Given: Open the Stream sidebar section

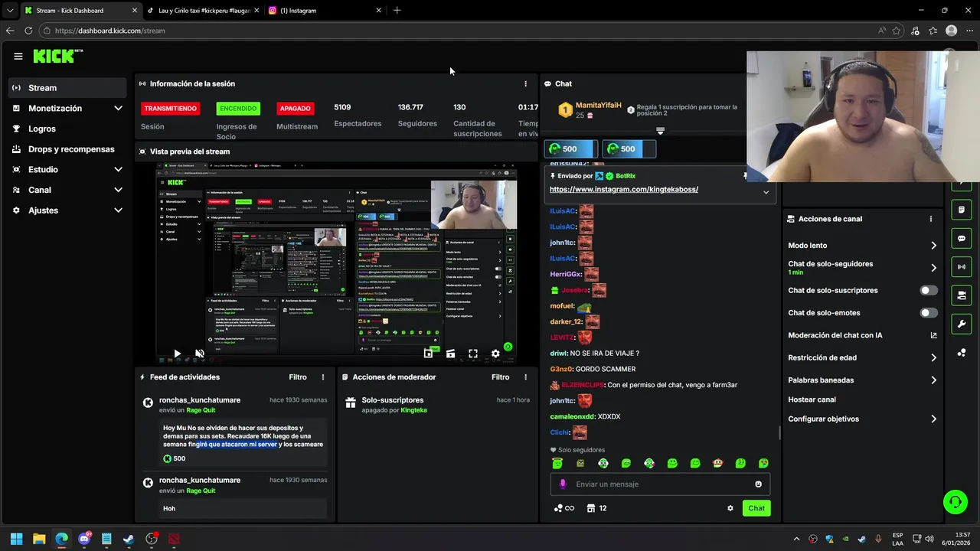Looking at the screenshot, I should coord(67,88).
